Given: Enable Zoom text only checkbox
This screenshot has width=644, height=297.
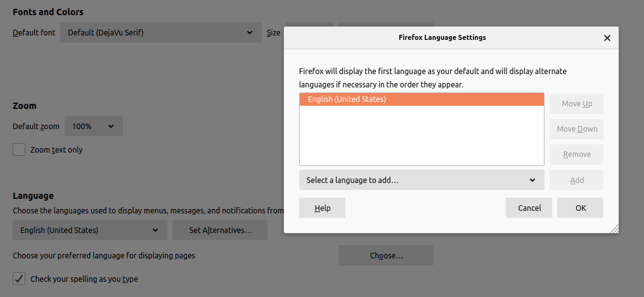Looking at the screenshot, I should 19,149.
